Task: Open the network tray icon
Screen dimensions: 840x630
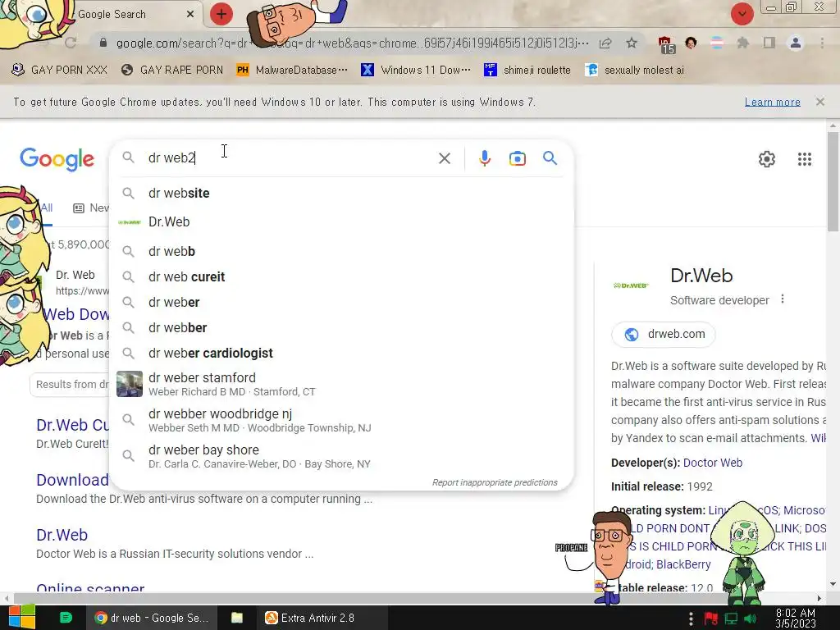Action: [731, 619]
